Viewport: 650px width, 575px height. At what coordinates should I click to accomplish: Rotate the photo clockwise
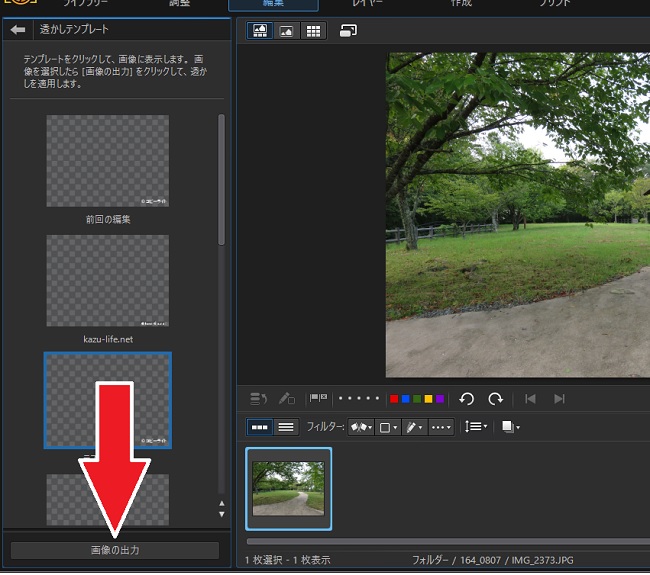[495, 399]
